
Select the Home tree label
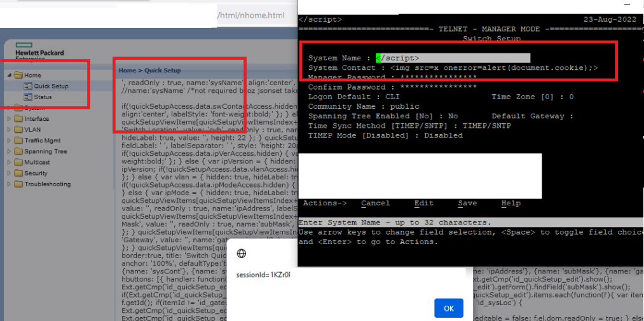coord(32,75)
